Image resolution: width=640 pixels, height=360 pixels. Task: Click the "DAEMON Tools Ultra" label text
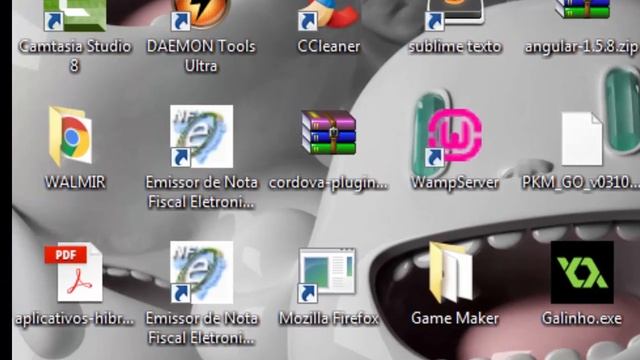[x=201, y=56]
